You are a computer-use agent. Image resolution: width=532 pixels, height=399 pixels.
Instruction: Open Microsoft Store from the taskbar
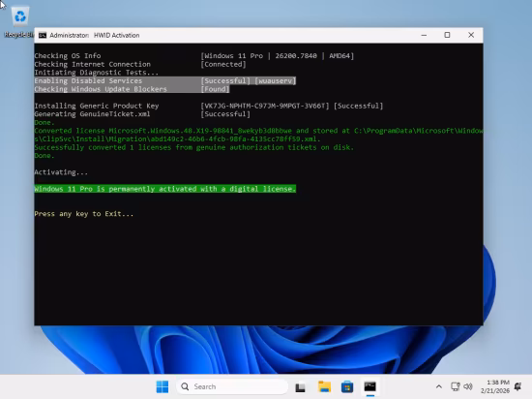coord(347,386)
